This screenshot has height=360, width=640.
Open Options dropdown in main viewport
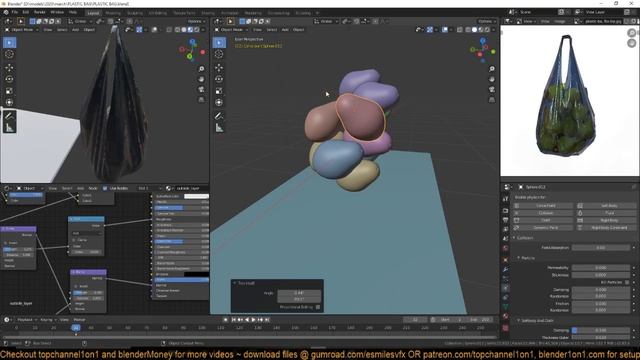point(487,21)
